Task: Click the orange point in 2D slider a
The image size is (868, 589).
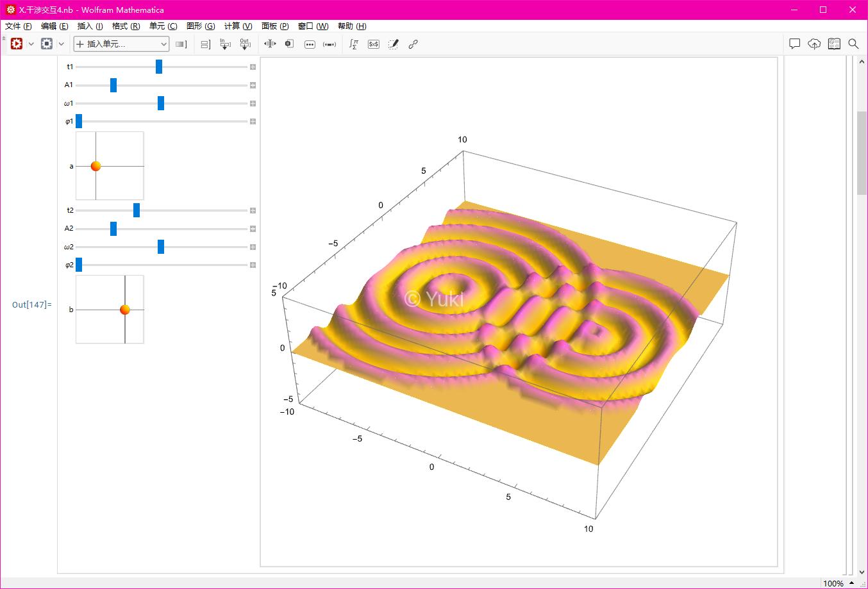Action: [96, 166]
